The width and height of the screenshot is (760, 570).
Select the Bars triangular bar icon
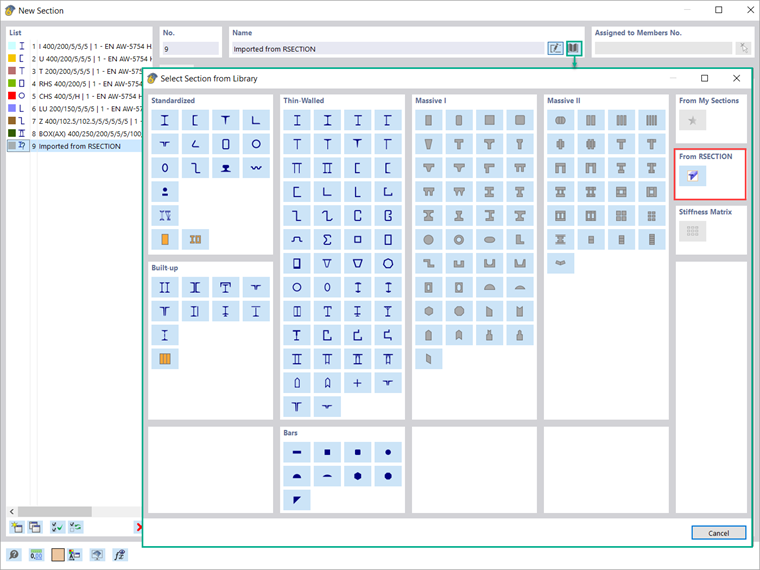coord(297,500)
